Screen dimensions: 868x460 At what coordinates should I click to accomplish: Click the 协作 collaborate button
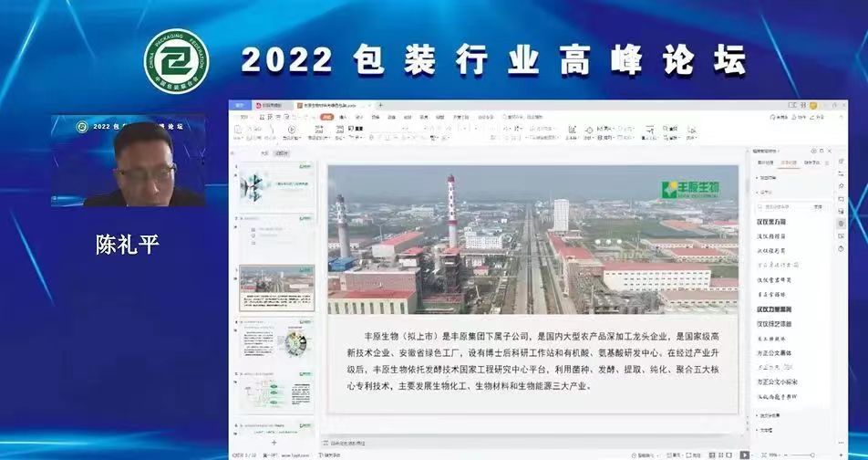coord(799,117)
